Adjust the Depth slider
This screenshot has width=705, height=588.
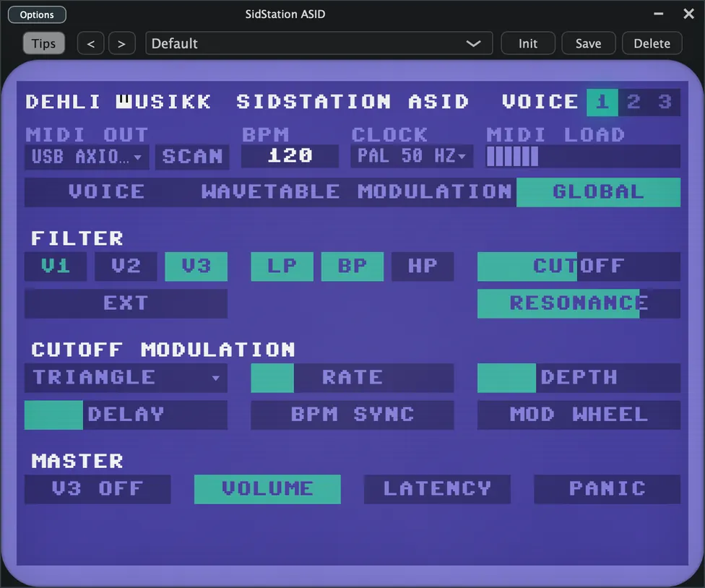tap(579, 378)
